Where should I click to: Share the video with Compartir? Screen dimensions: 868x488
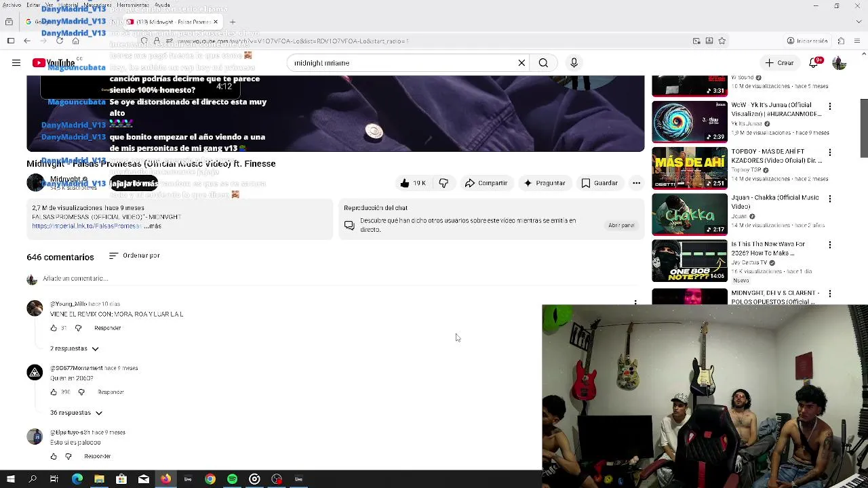pyautogui.click(x=486, y=183)
